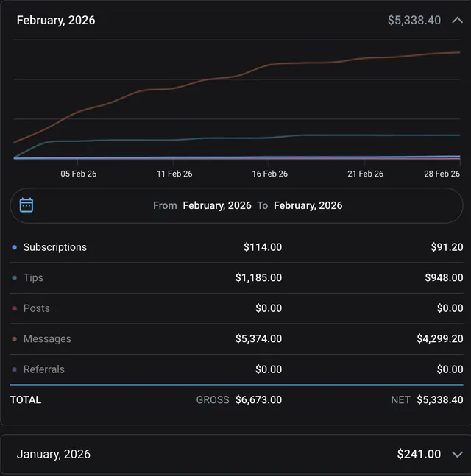Click the 11 Feb 26 axis label
Screen dimensions: 471x476
pos(174,174)
